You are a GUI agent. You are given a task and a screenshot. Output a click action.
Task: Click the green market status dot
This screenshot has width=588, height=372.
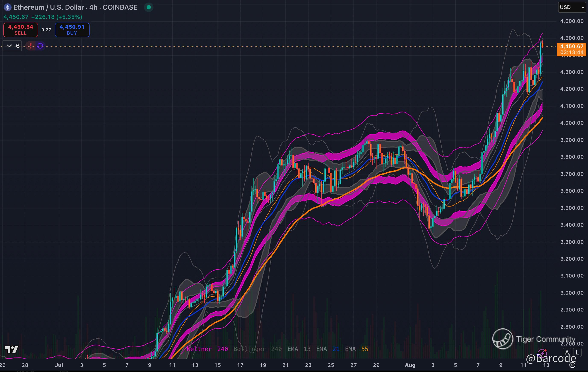click(148, 7)
